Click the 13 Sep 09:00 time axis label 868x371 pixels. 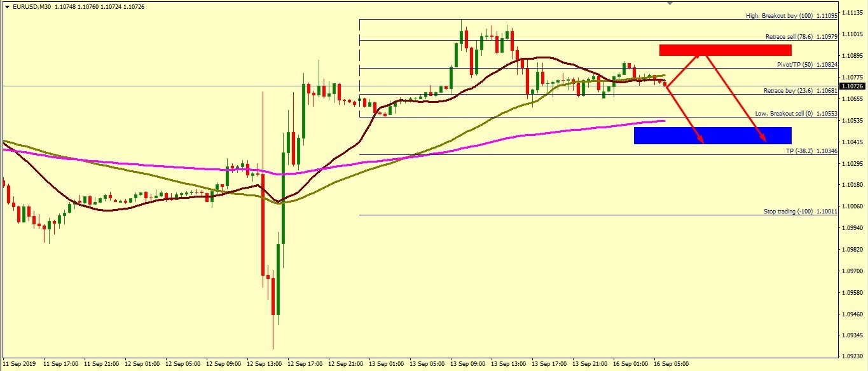click(x=467, y=365)
